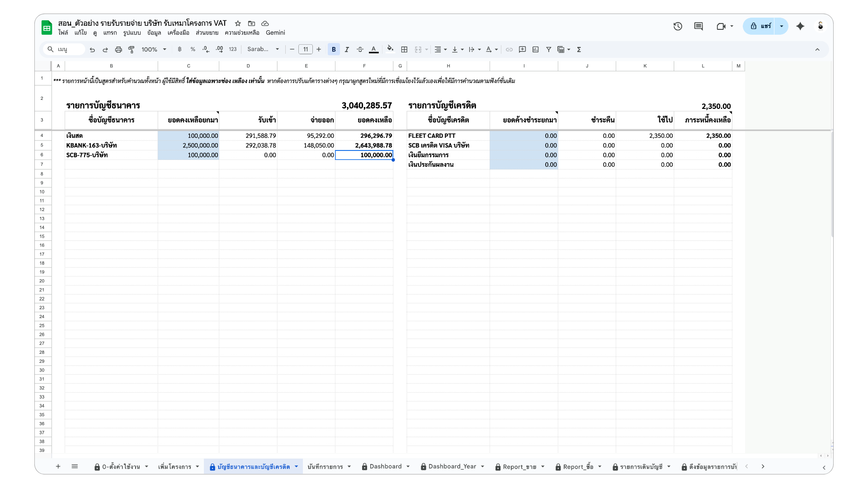
Task: Open cell borders menu
Action: click(x=404, y=50)
